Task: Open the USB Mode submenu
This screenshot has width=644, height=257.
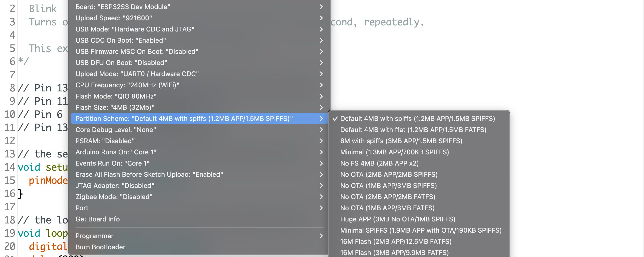Action: click(x=135, y=29)
